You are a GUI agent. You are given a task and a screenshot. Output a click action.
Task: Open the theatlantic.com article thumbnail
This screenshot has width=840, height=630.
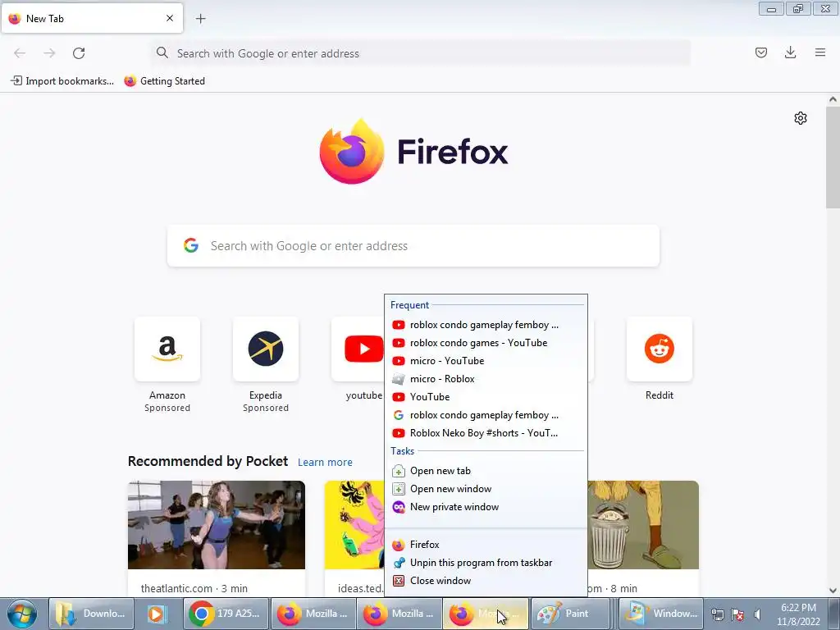[217, 525]
